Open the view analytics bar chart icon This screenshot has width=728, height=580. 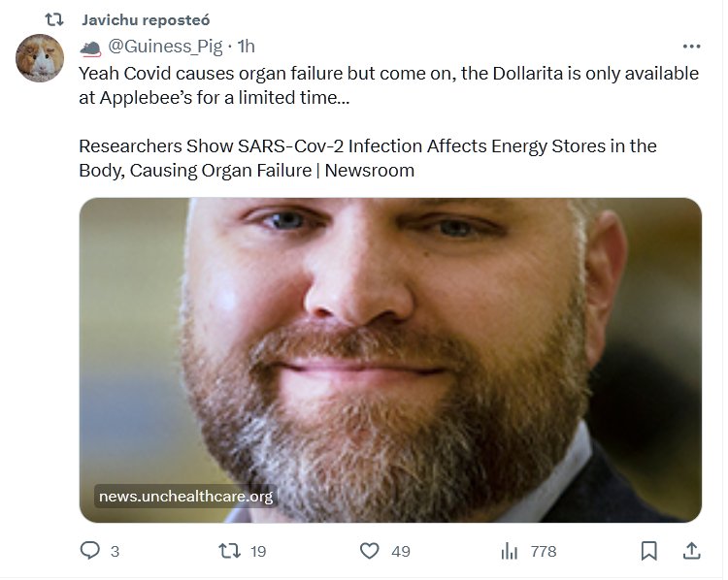pos(510,551)
